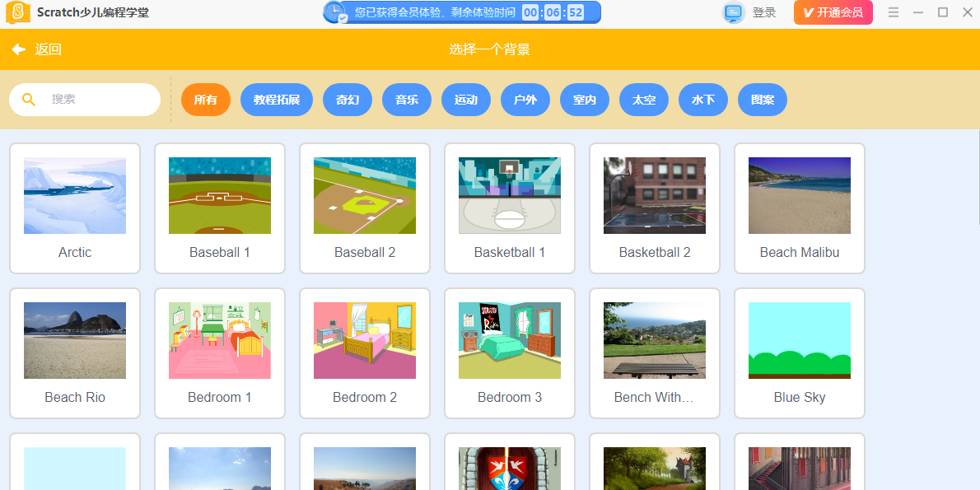Open the hamburger menu icon
980x490 pixels.
894,12
